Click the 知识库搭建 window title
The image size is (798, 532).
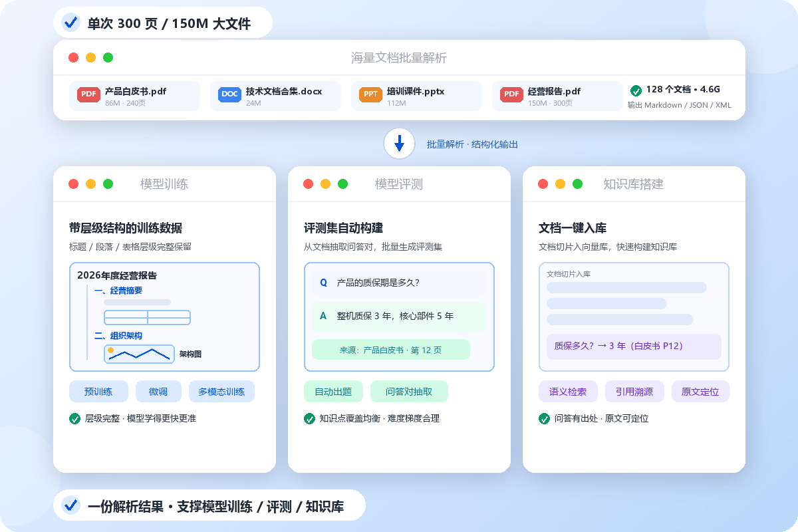pyautogui.click(x=633, y=184)
